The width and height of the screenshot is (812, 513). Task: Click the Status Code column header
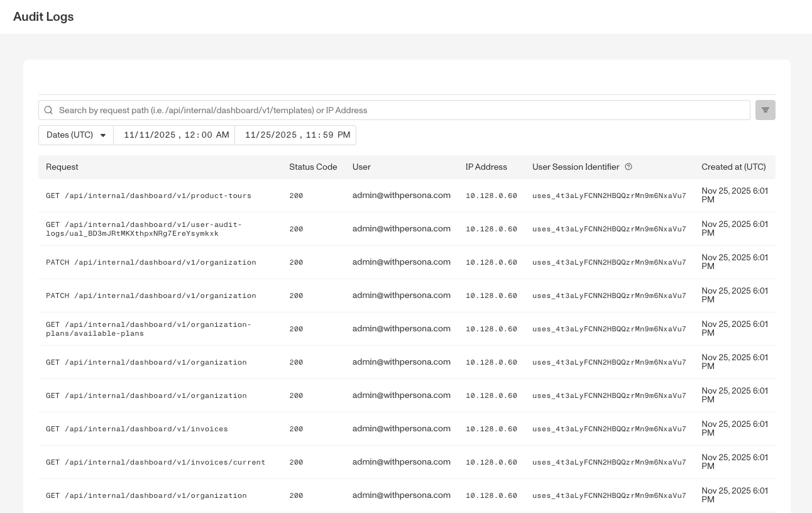(313, 167)
